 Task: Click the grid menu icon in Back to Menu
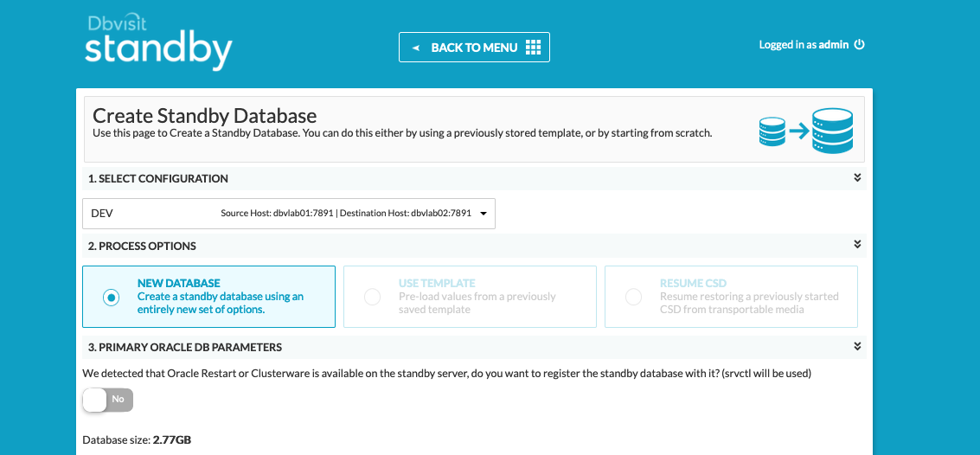(533, 48)
